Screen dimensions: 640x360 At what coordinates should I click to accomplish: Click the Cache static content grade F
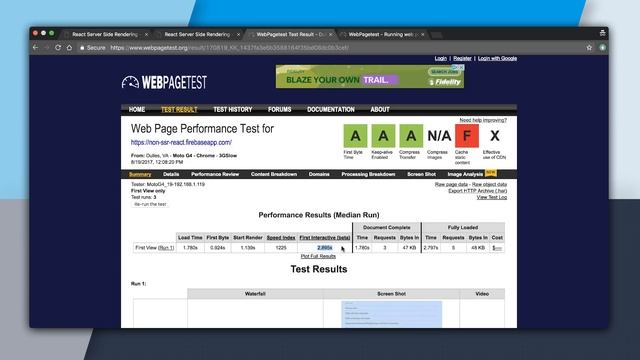point(467,136)
